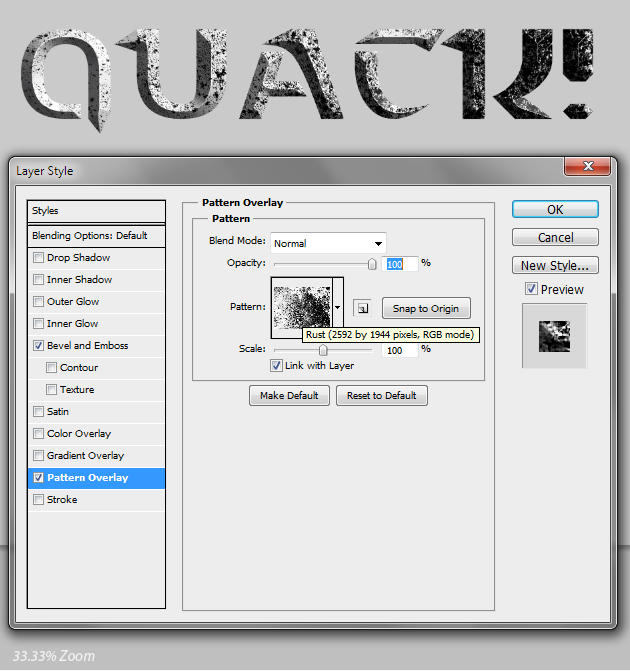Open the pattern picker dropdown arrow
The width and height of the screenshot is (630, 671).
coord(338,308)
